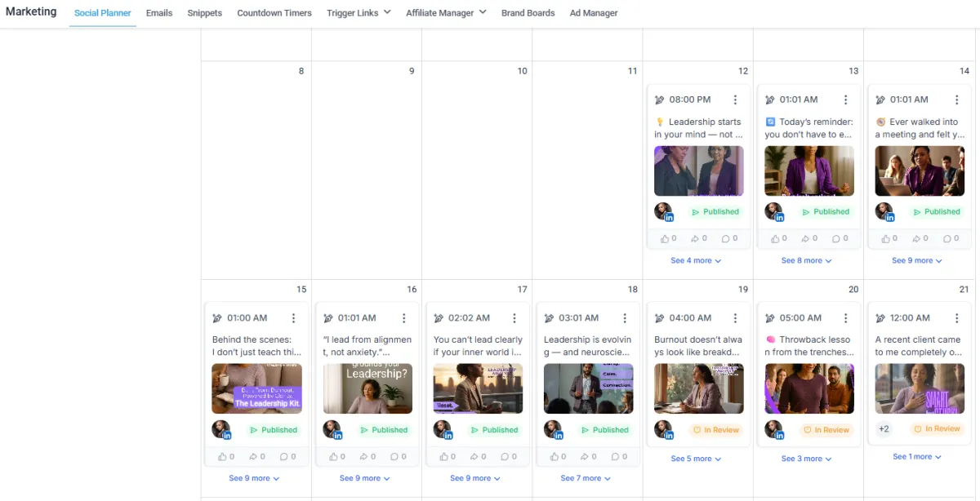This screenshot has width=980, height=501.
Task: Click the comment count on 08:00 PM post
Action: point(729,238)
